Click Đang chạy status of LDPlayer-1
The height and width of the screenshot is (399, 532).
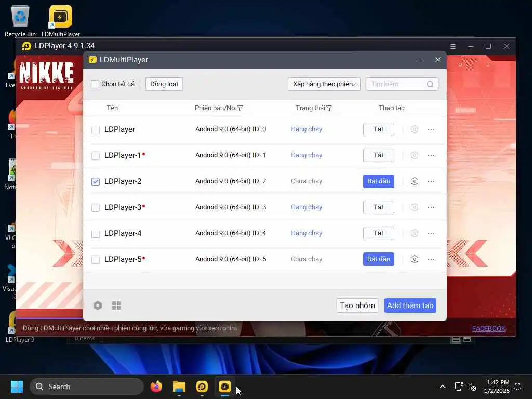(307, 155)
